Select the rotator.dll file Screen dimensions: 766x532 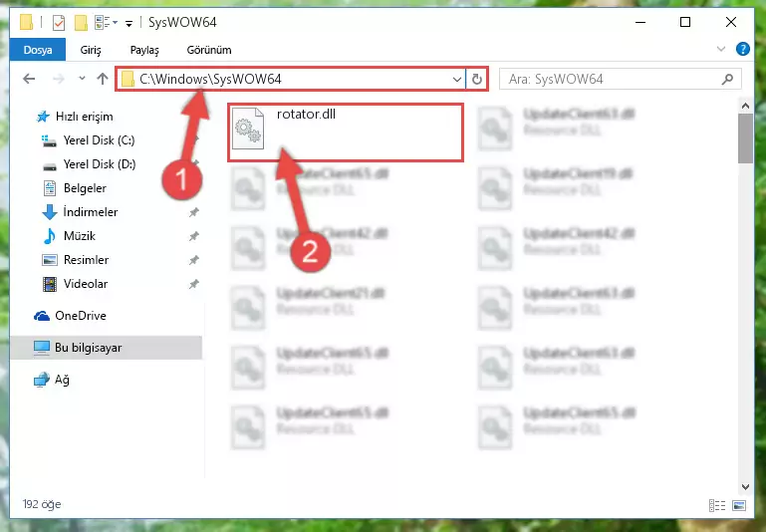pos(346,133)
